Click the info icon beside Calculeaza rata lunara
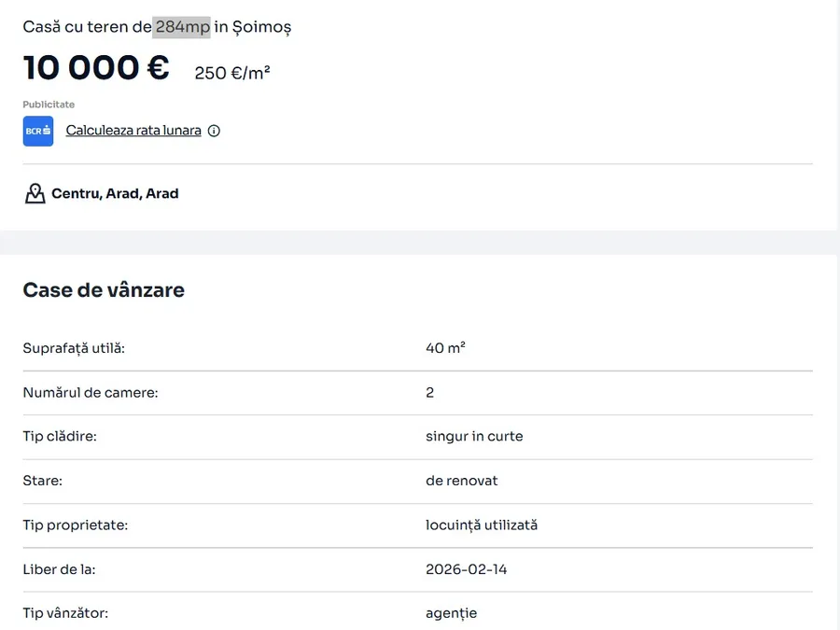Viewport: 840px width, 630px height. 214,131
